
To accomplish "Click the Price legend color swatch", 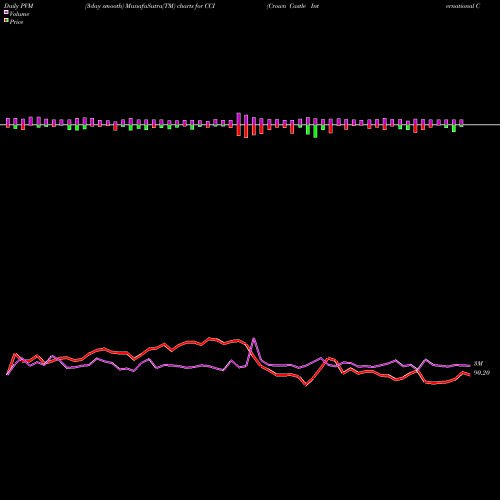I will point(6,21).
